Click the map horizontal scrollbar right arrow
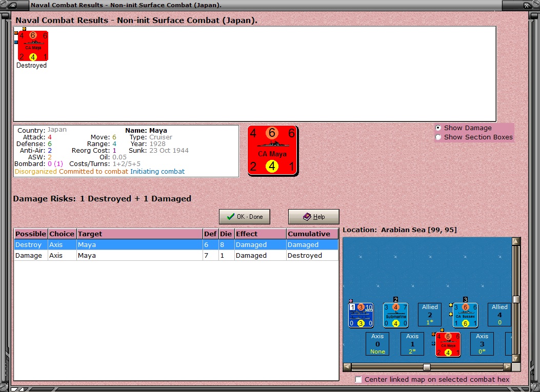This screenshot has height=392, width=540. (507, 367)
